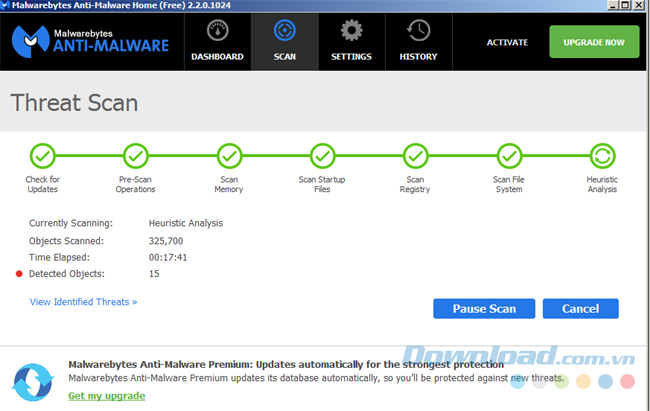
Task: Open View Identified Threats link
Action: 83,301
